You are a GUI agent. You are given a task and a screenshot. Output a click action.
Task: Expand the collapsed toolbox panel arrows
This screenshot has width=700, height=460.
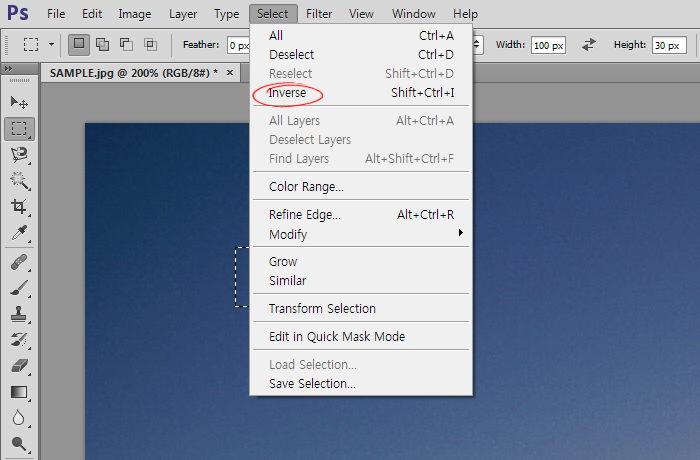pos(8,68)
